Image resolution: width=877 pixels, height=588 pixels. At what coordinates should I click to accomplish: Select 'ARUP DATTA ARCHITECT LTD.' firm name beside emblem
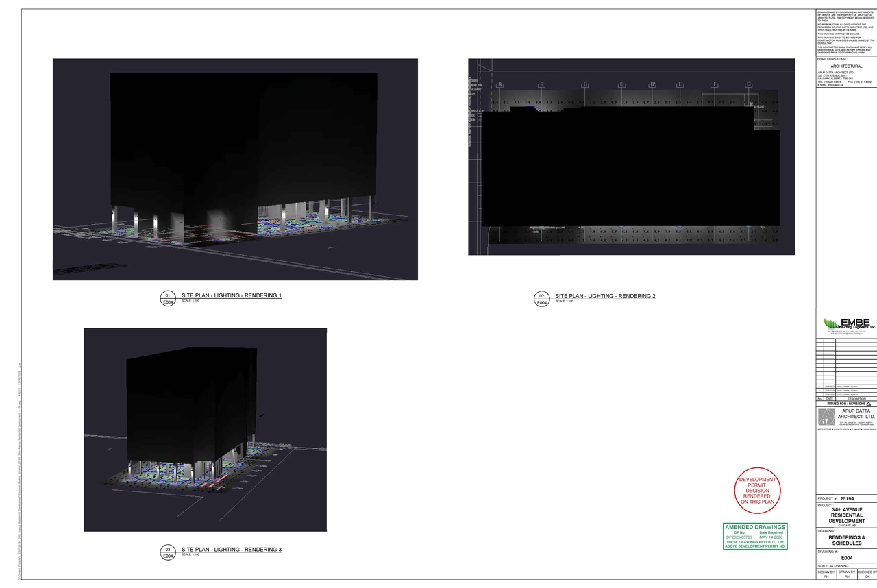(x=856, y=414)
